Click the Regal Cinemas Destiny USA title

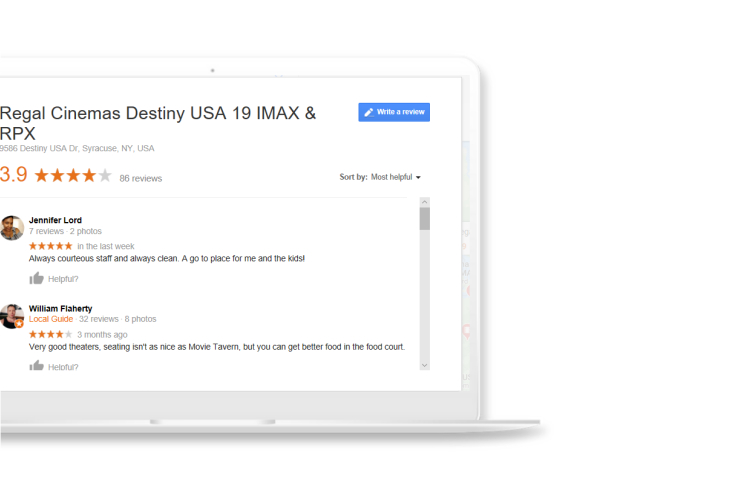158,123
